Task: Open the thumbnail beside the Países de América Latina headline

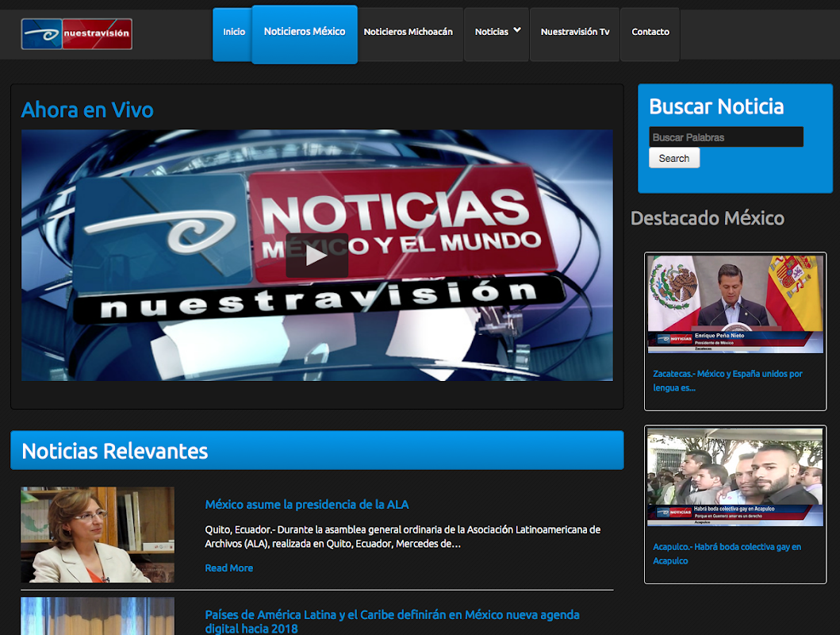Action: [98, 616]
